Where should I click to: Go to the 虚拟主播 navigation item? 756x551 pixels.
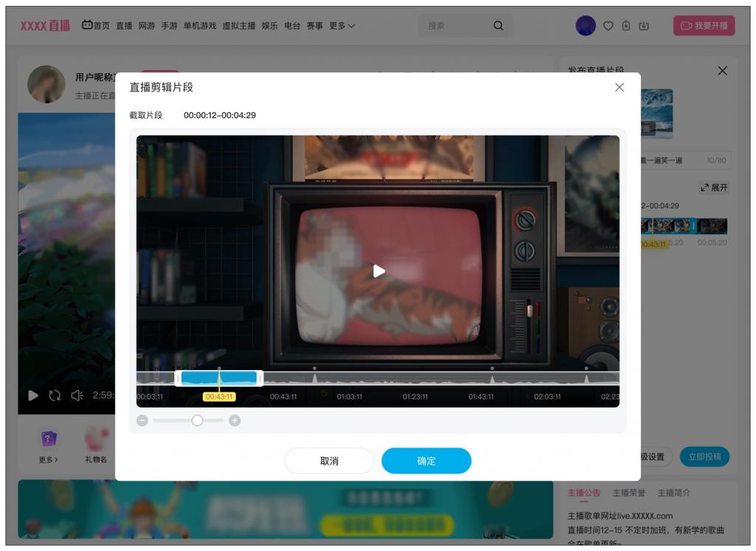pyautogui.click(x=238, y=26)
